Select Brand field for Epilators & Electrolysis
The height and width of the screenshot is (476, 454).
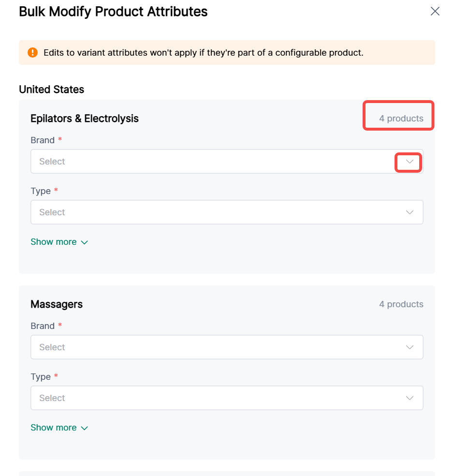[213, 162]
